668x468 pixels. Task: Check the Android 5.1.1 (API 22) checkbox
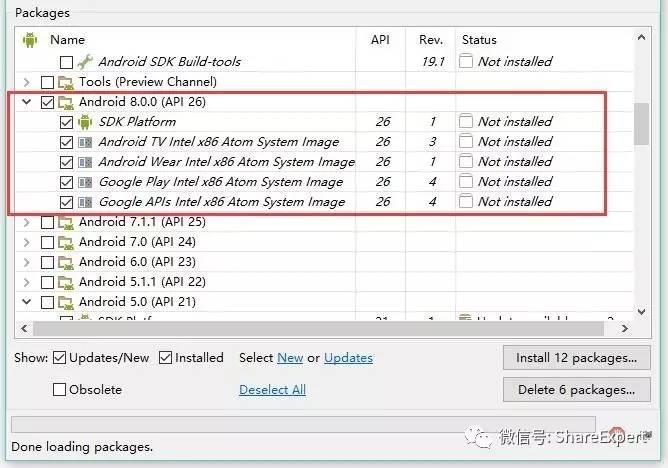47,282
